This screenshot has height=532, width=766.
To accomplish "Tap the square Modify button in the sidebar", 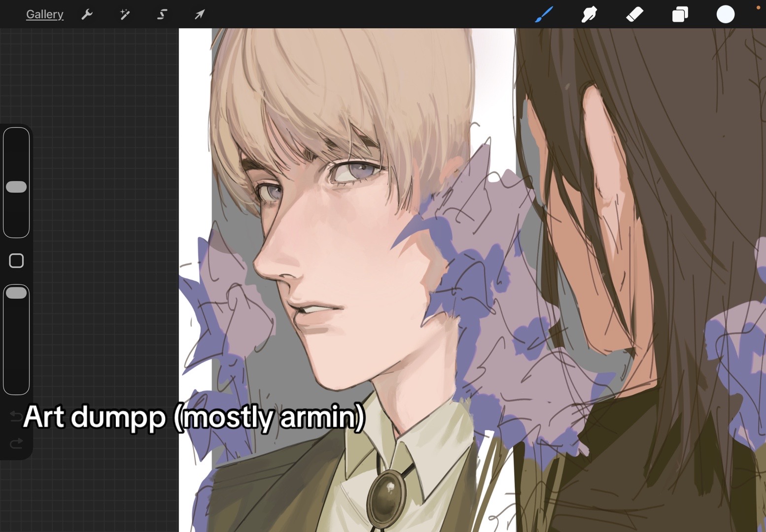I will [16, 261].
